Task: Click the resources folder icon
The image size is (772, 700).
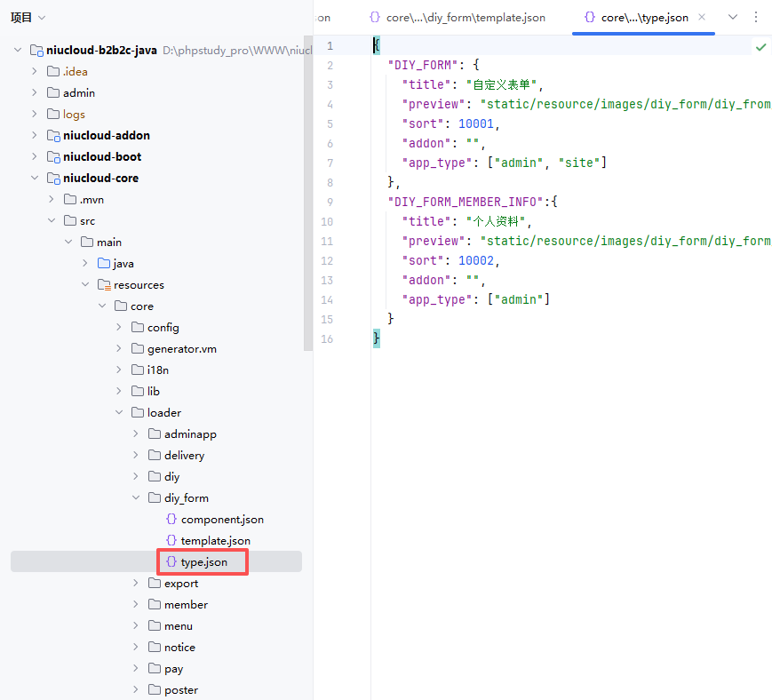Action: click(x=103, y=285)
